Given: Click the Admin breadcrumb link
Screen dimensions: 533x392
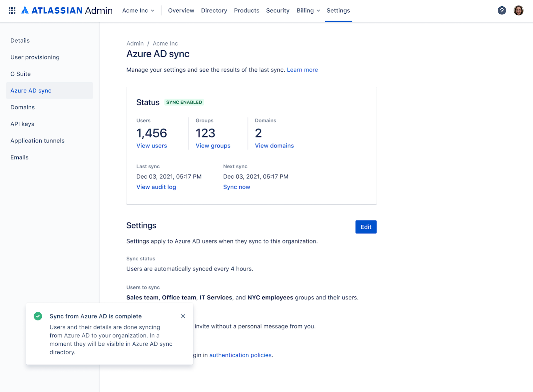Looking at the screenshot, I should 135,44.
